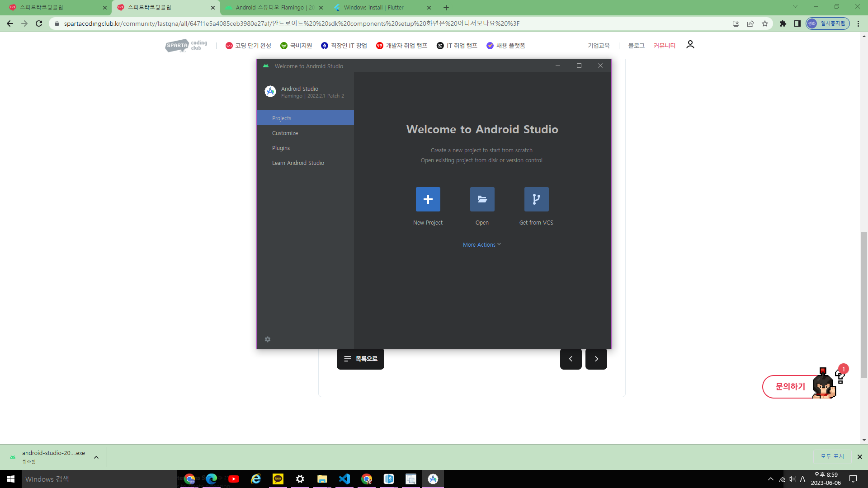Viewport: 868px width, 488px height.
Task: Go to the previous post arrow button
Action: click(x=571, y=359)
